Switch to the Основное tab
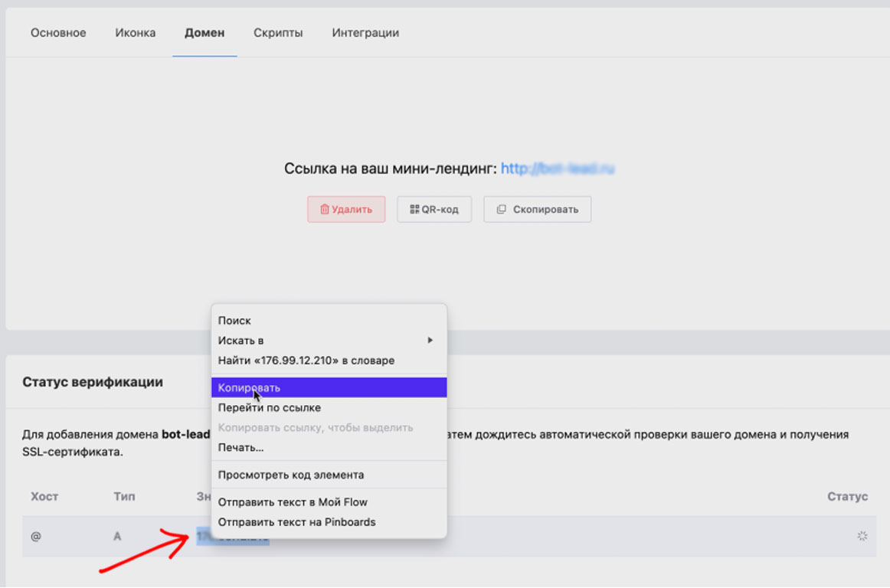 pyautogui.click(x=58, y=33)
